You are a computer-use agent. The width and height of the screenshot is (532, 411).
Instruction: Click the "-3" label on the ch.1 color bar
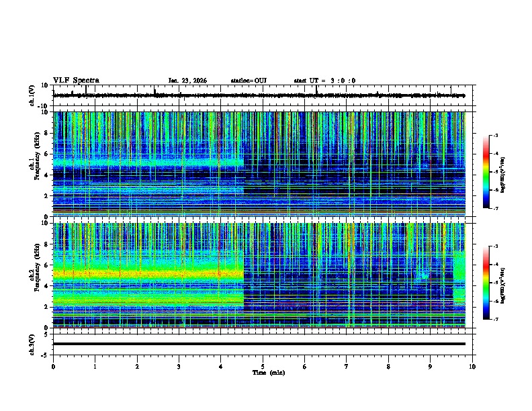point(496,136)
